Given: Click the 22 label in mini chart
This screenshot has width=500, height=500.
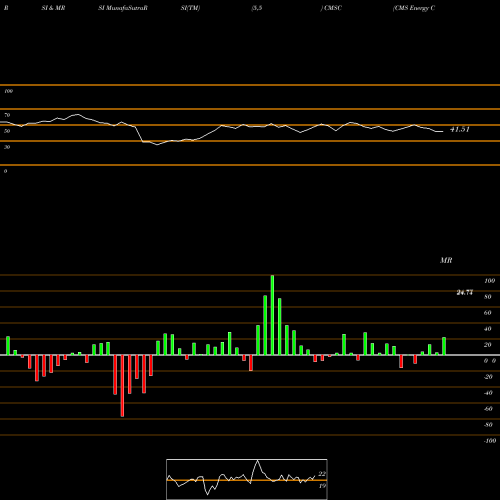Looking at the screenshot, I should point(322,474).
